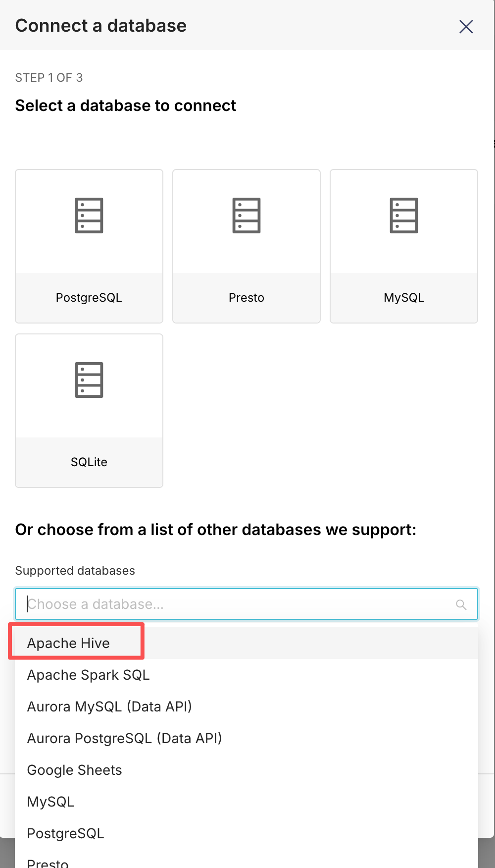495x868 pixels.
Task: Choose Google Sheets from supported databases
Action: 75,770
